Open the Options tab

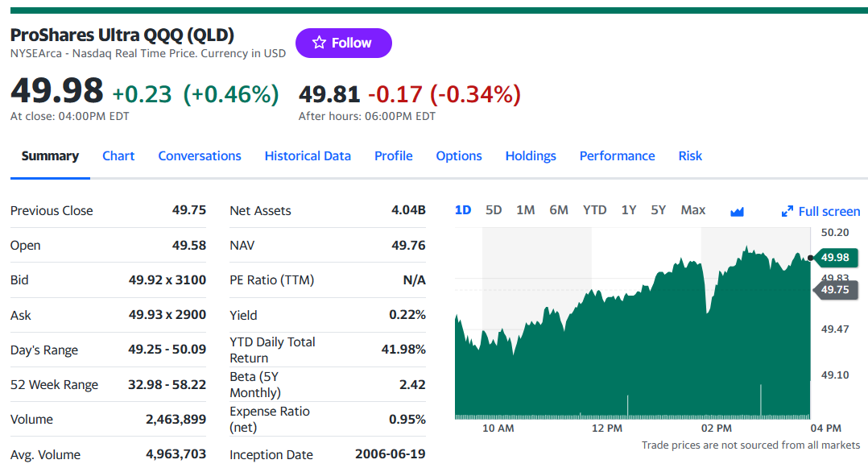click(x=459, y=156)
